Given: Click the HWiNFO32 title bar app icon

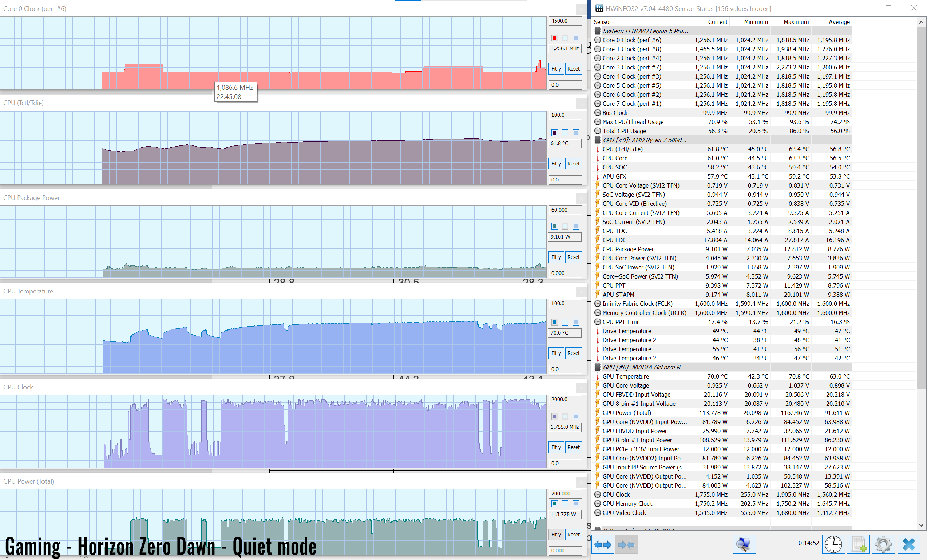Looking at the screenshot, I should pos(599,8).
